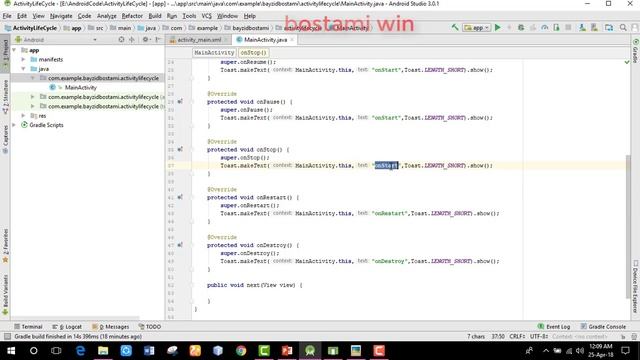Open Chrome from the taskbar
Image resolution: width=640 pixels, height=360 pixels.
pos(241,351)
